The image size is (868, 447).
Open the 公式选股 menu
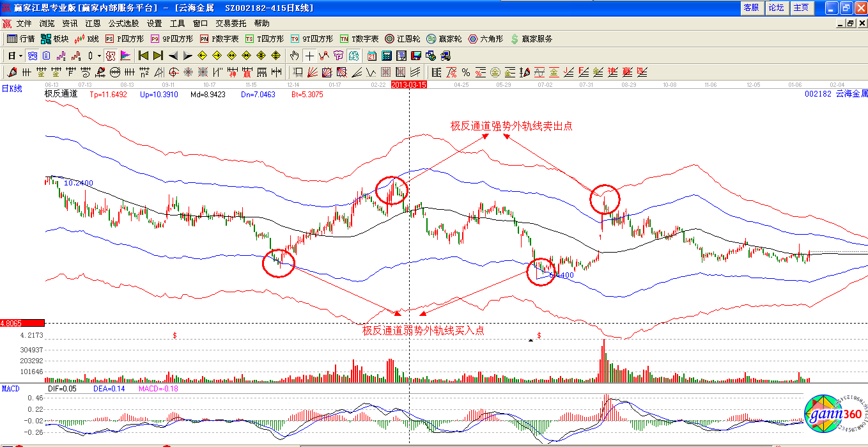tap(123, 23)
